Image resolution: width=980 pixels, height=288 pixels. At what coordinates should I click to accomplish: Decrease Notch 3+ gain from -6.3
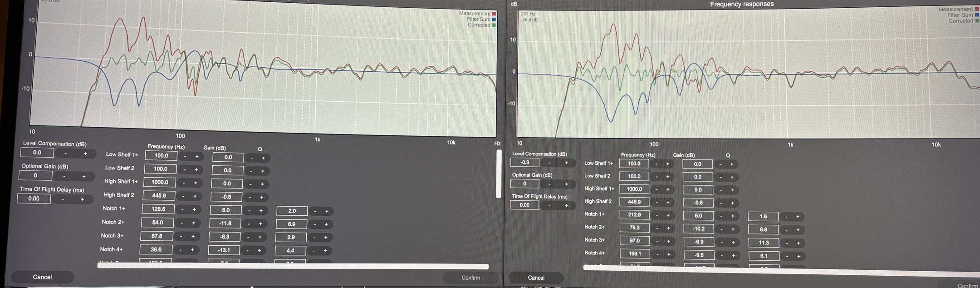(248, 237)
